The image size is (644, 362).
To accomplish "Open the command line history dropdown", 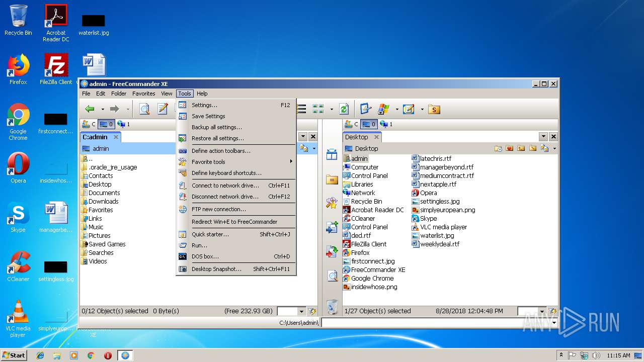I will coord(554,322).
